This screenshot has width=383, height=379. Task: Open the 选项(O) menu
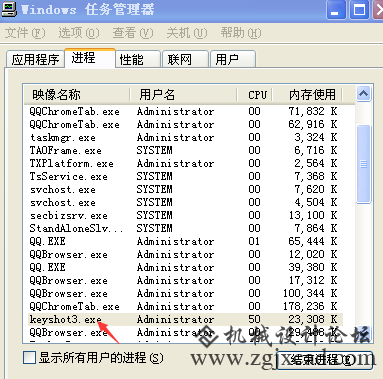click(x=79, y=33)
